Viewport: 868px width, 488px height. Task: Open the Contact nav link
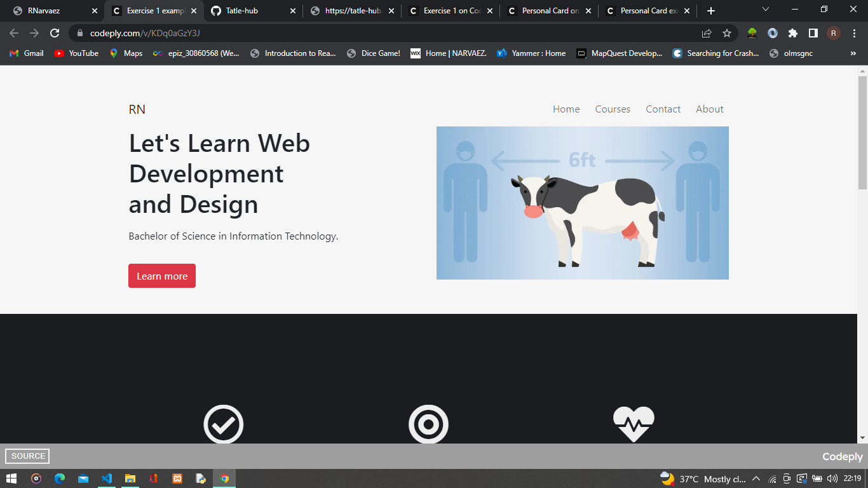[x=663, y=109]
